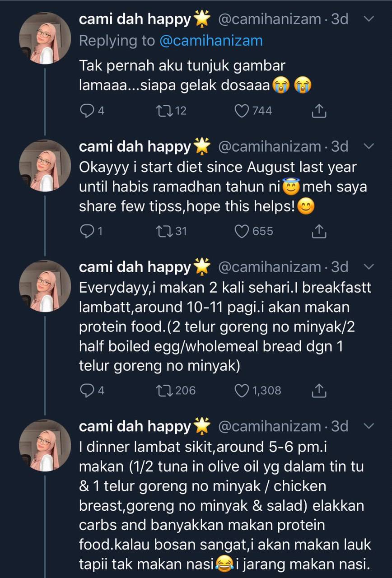
Task: Reply to the breakfast protein food tweet
Action: pos(87,390)
